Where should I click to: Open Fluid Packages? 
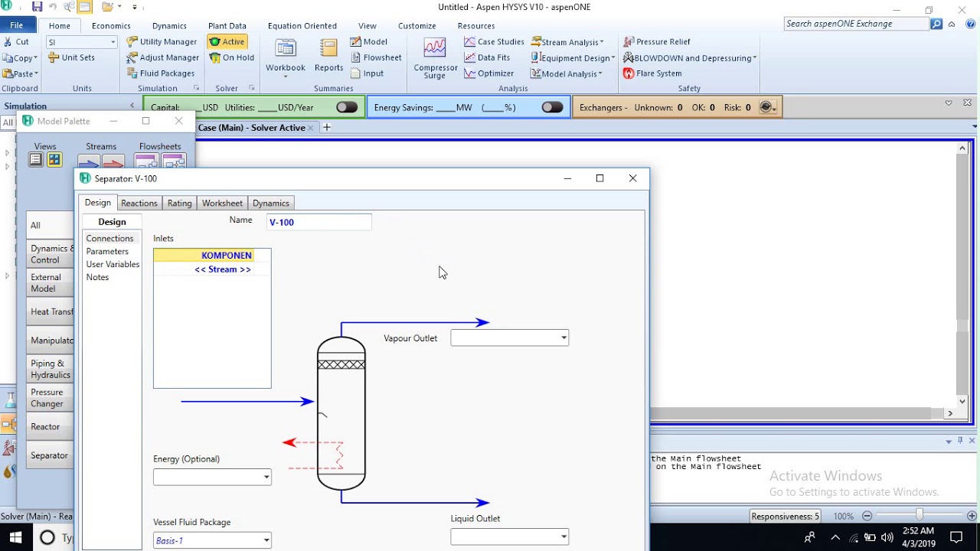(161, 73)
